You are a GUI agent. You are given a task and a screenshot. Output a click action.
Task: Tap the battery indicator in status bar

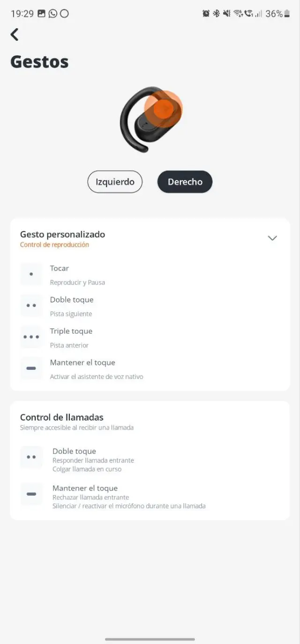click(286, 14)
